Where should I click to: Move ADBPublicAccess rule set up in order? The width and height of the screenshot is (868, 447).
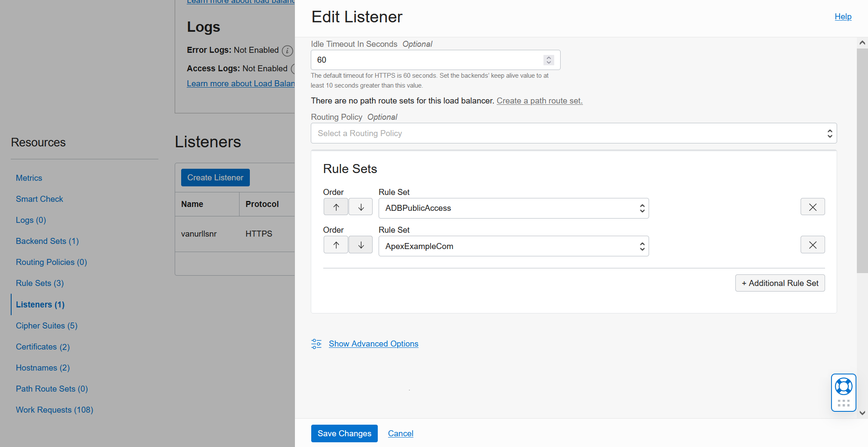336,207
